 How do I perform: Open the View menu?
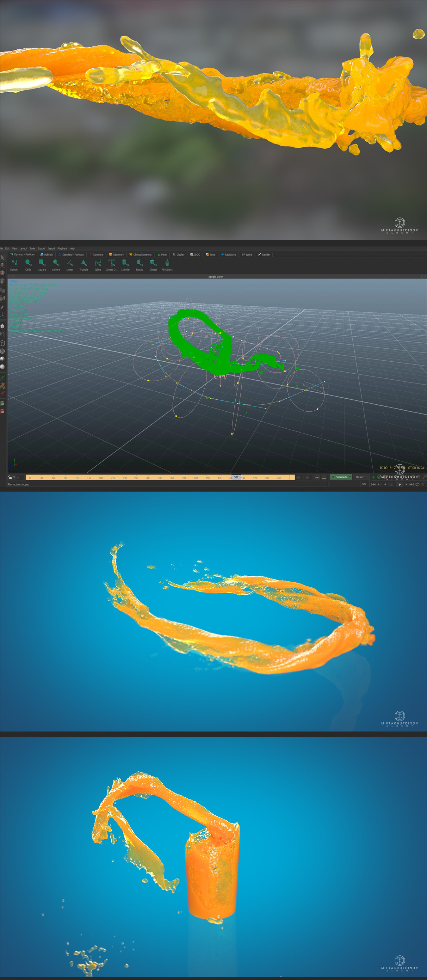pyautogui.click(x=15, y=248)
